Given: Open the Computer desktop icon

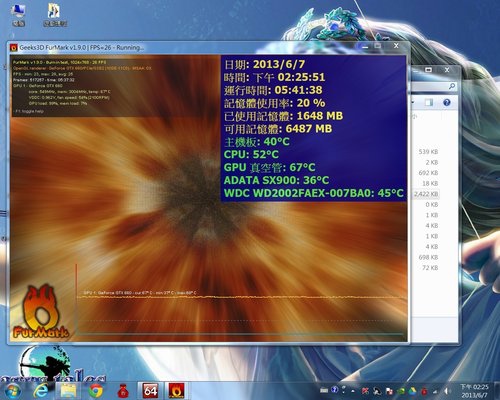Looking at the screenshot, I should pyautogui.click(x=18, y=15).
